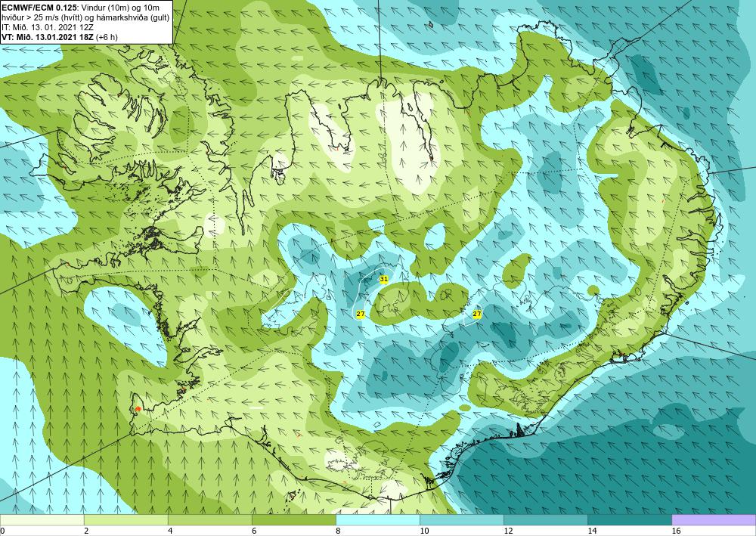Click the yellow gust marker labeled 31
Screen dimensions: 756x536
point(384,279)
